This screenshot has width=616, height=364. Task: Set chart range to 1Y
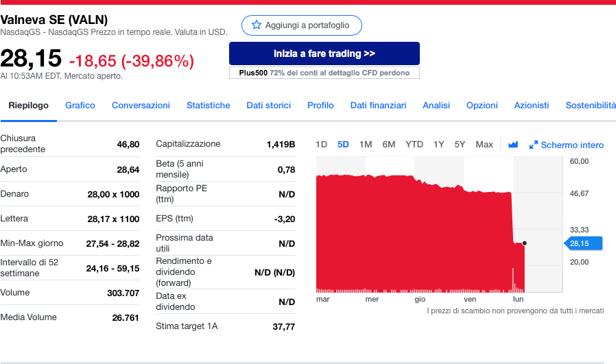(438, 145)
